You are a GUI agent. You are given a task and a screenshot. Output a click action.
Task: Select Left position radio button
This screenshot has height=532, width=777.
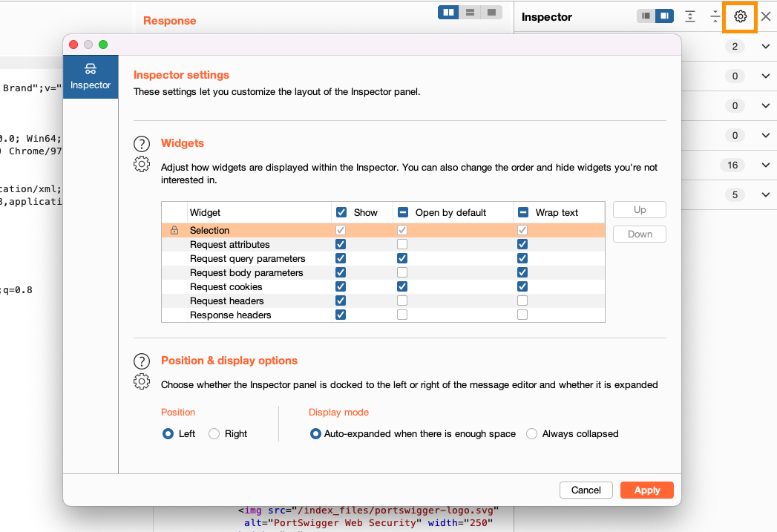coord(168,434)
